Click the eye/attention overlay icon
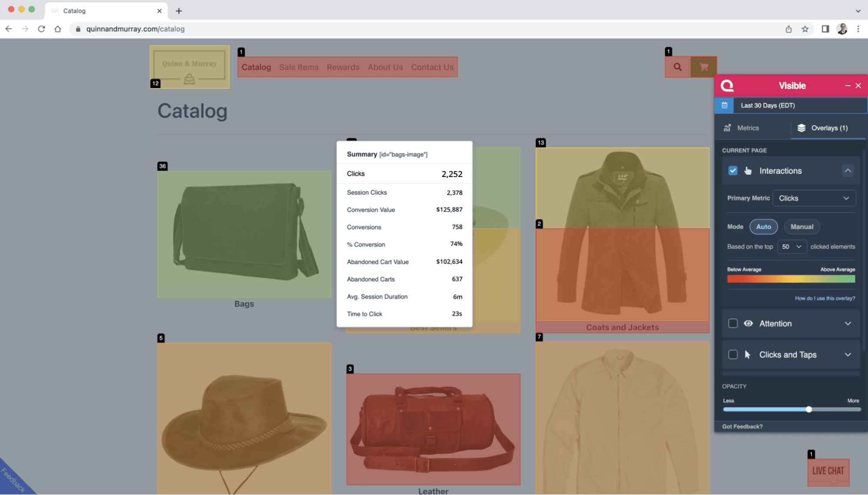Screen dimensions: 868x495 click(x=748, y=324)
